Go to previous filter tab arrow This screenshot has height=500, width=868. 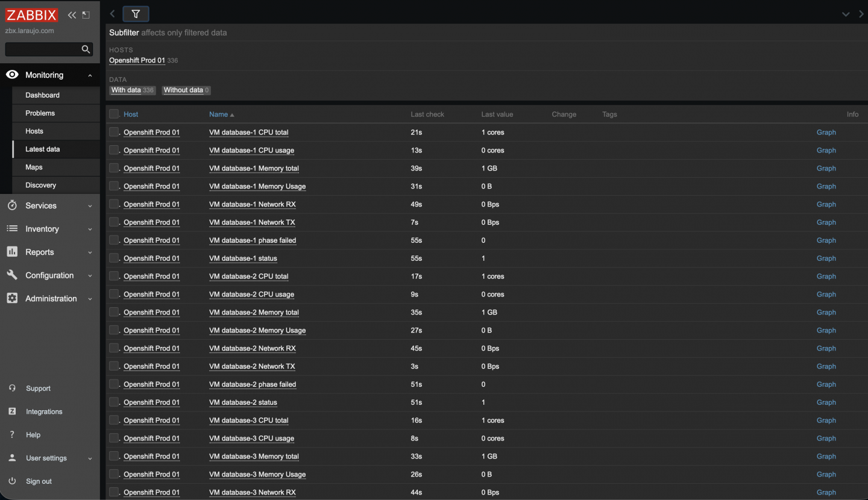(113, 14)
